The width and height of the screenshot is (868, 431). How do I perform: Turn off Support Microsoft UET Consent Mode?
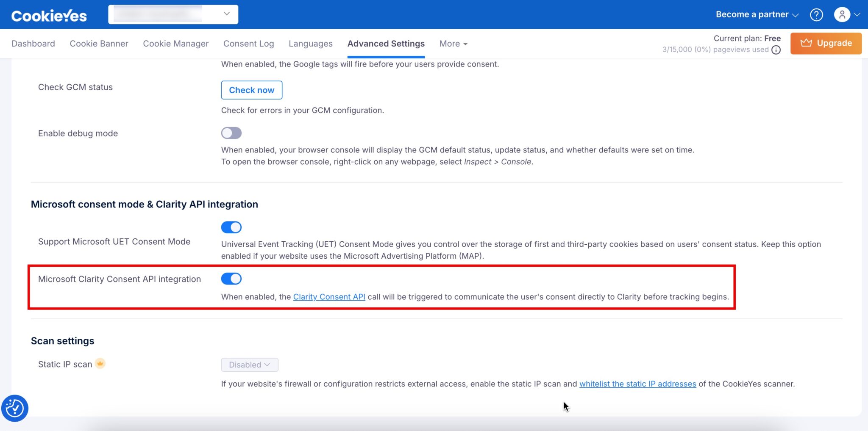pos(231,227)
